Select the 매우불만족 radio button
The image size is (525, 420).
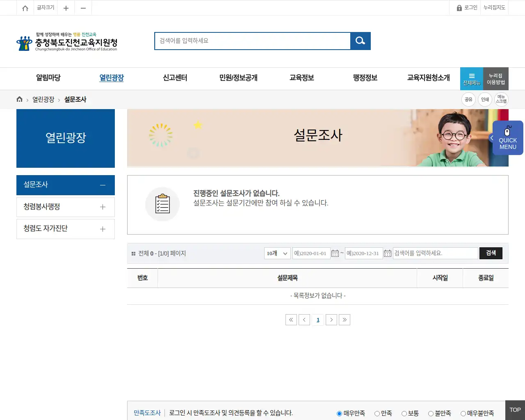point(463,413)
